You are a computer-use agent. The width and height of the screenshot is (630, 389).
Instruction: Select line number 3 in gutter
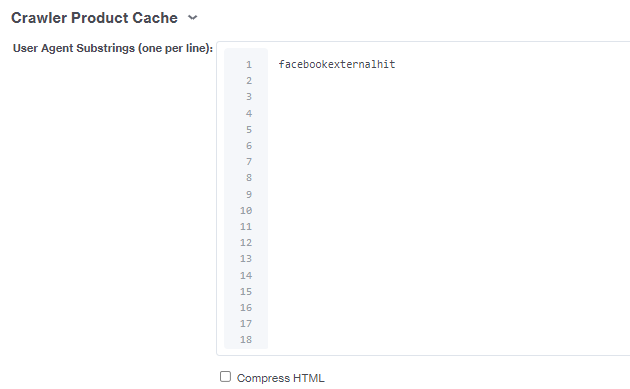click(x=249, y=97)
